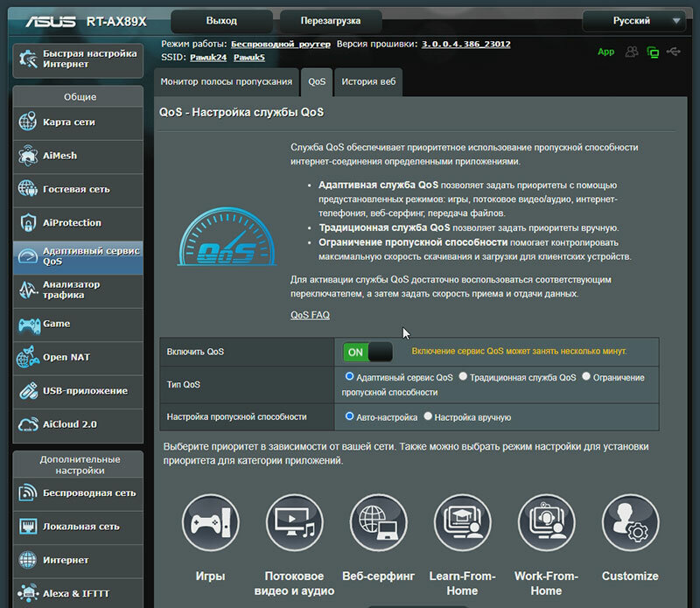Choose the Игры priority mode icon
This screenshot has width=700, height=608.
point(210,523)
